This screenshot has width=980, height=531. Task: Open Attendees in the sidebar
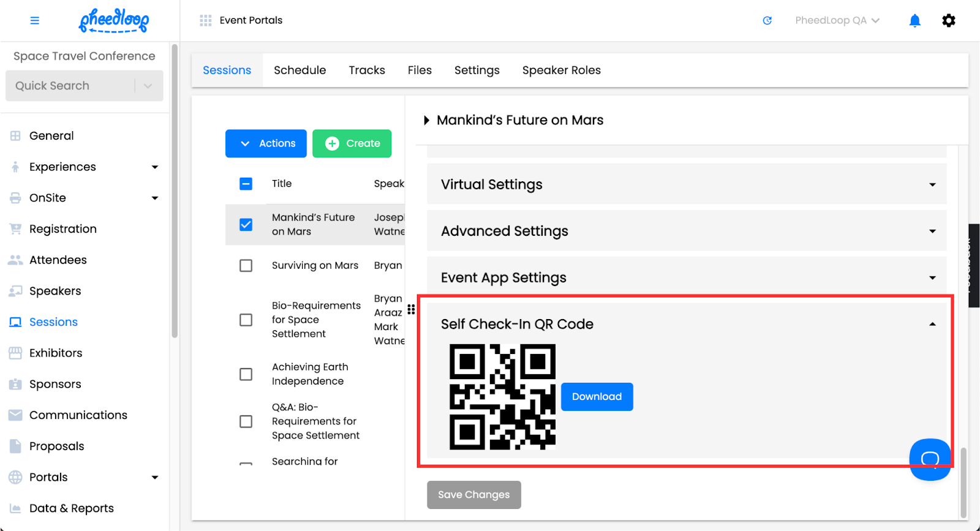(x=58, y=260)
